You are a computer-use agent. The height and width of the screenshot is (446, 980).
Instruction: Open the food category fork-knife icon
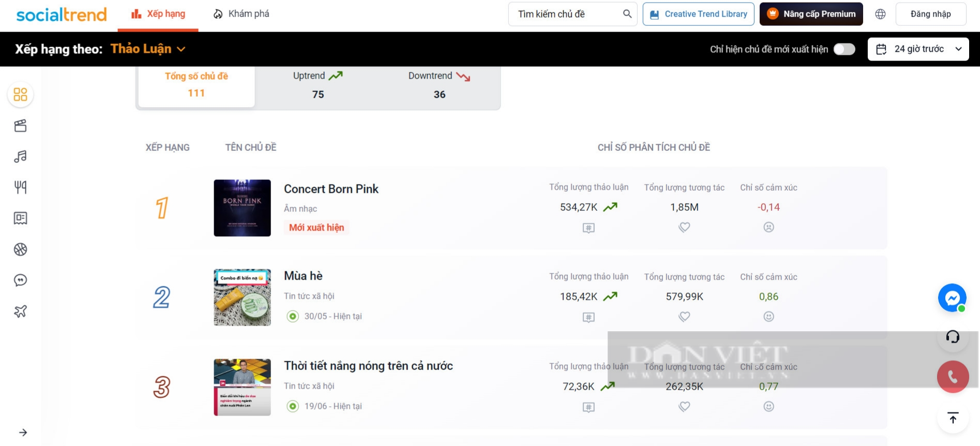coord(21,187)
